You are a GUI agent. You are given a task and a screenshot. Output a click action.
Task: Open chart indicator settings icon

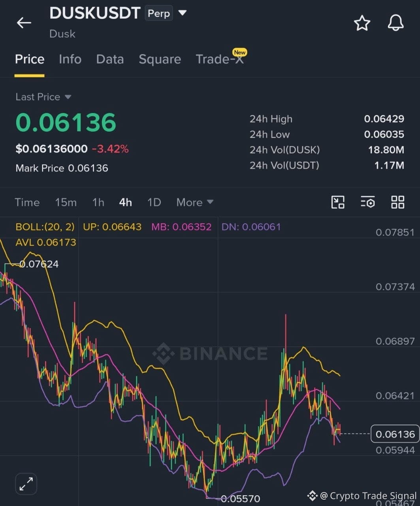(367, 202)
